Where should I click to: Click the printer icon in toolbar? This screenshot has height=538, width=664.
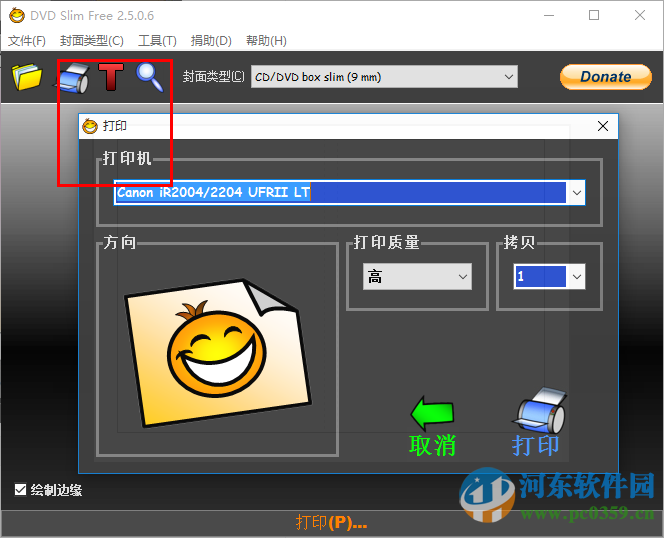(73, 78)
